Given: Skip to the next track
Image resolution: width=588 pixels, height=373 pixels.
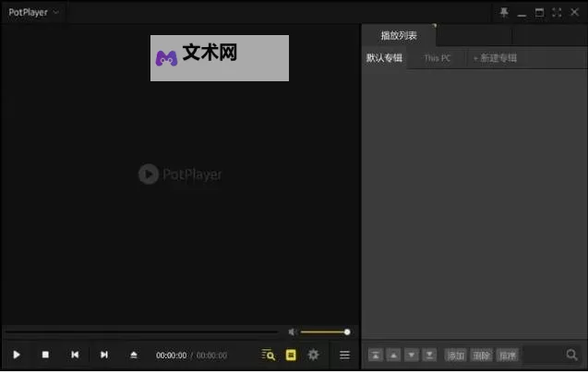Looking at the screenshot, I should 104,355.
